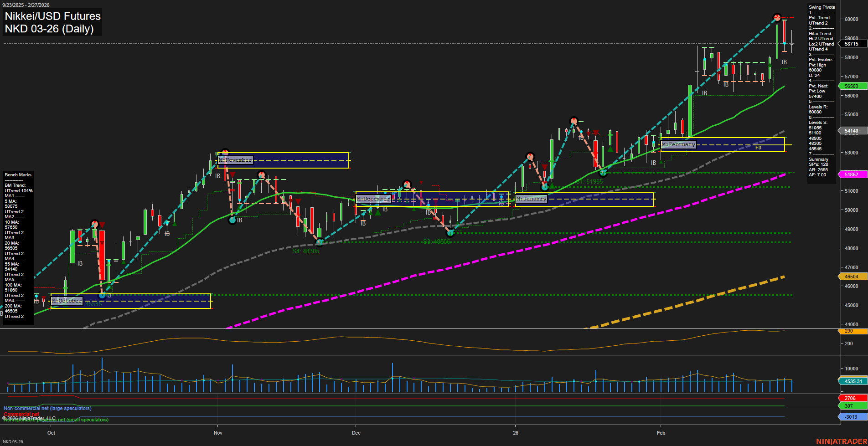Select the M:February monthly level label
The image size is (868, 446).
point(679,144)
